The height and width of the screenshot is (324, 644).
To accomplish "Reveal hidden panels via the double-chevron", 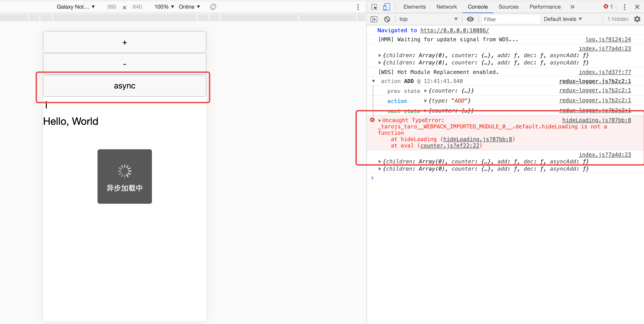I will (573, 7).
